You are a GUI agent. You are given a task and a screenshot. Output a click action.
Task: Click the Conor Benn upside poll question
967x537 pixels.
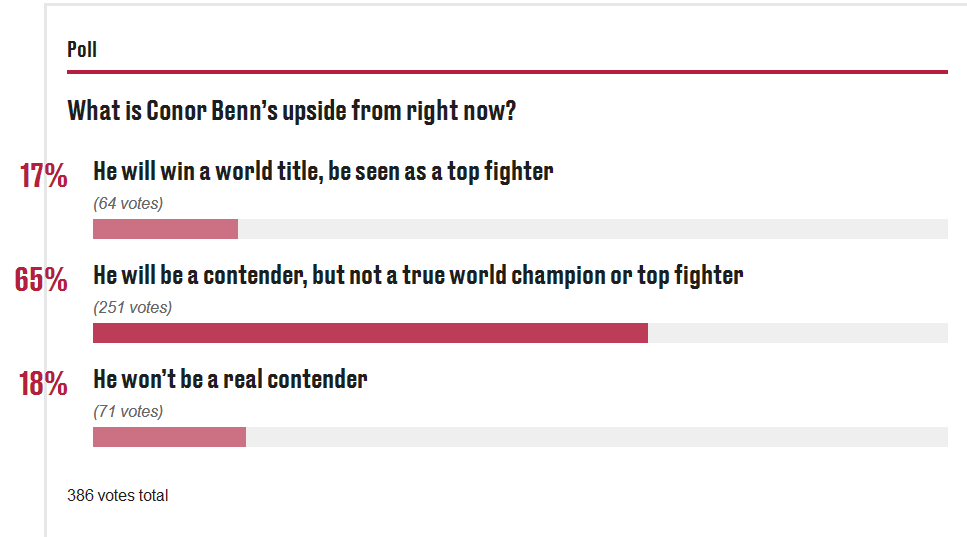pyautogui.click(x=291, y=111)
